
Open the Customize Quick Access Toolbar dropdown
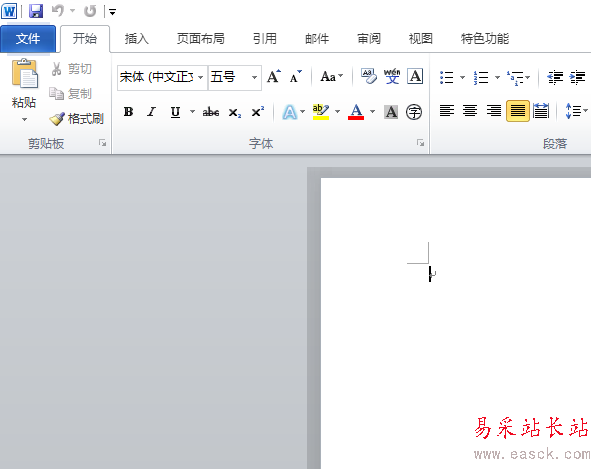[112, 12]
